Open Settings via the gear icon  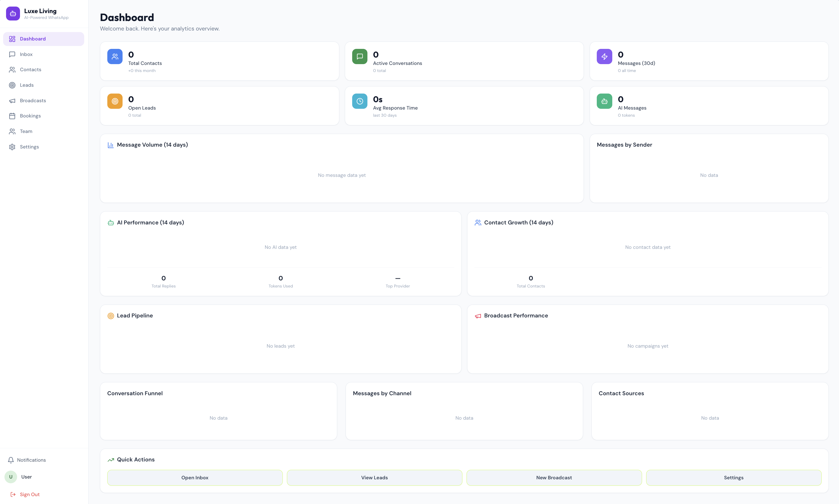pyautogui.click(x=12, y=147)
